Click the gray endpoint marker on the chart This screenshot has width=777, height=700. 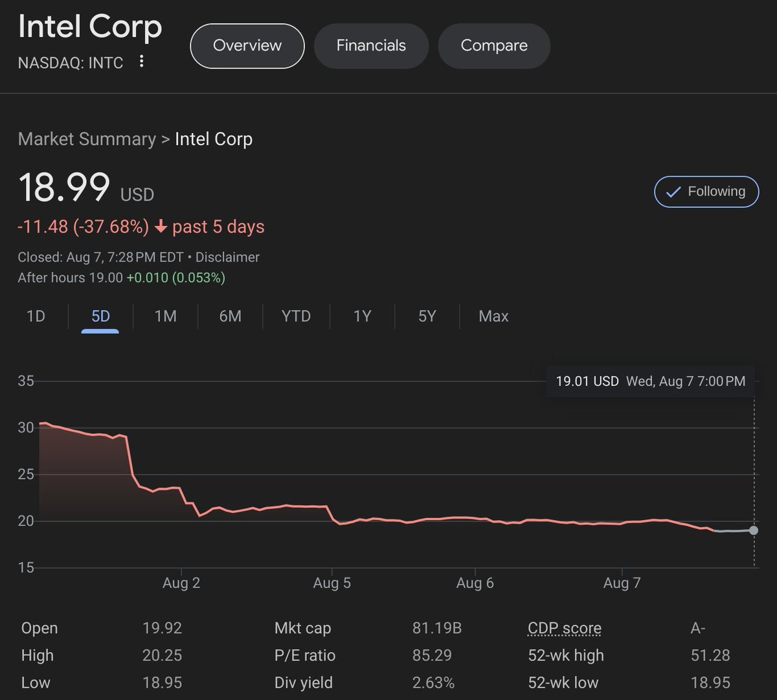click(x=754, y=530)
